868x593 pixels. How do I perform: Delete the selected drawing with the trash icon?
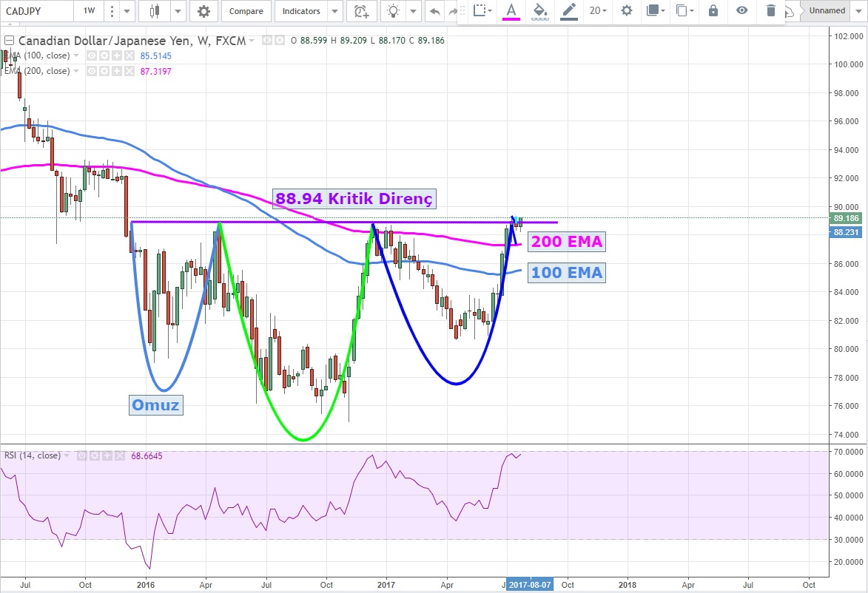771,10
